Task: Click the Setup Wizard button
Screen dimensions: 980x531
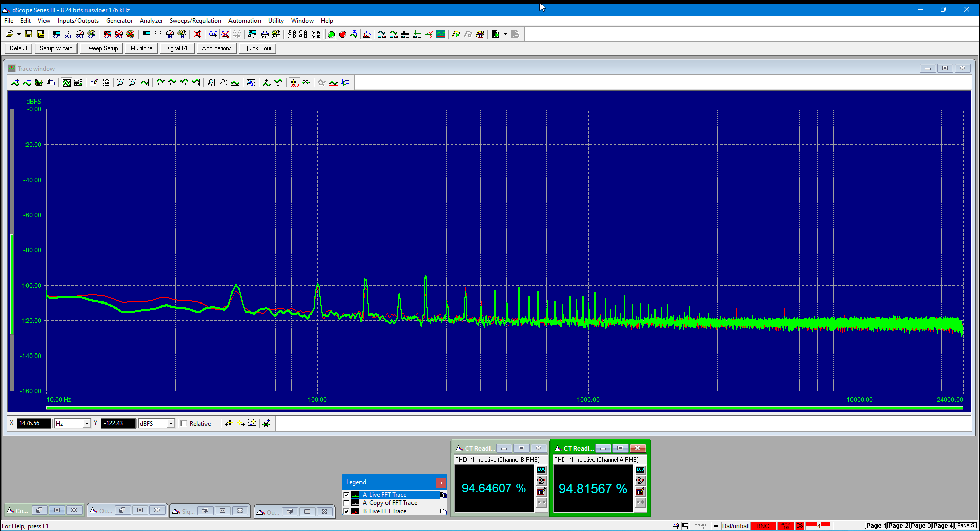Action: pyautogui.click(x=56, y=48)
